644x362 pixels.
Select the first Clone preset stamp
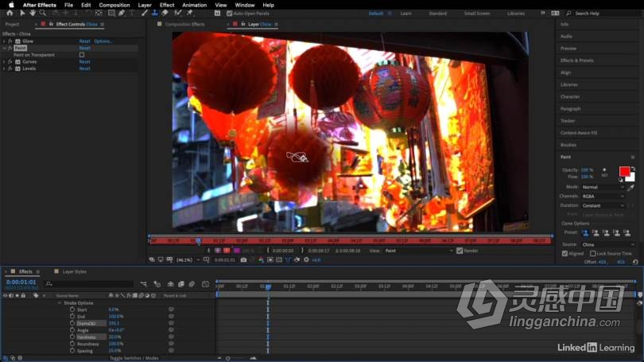pyautogui.click(x=586, y=233)
